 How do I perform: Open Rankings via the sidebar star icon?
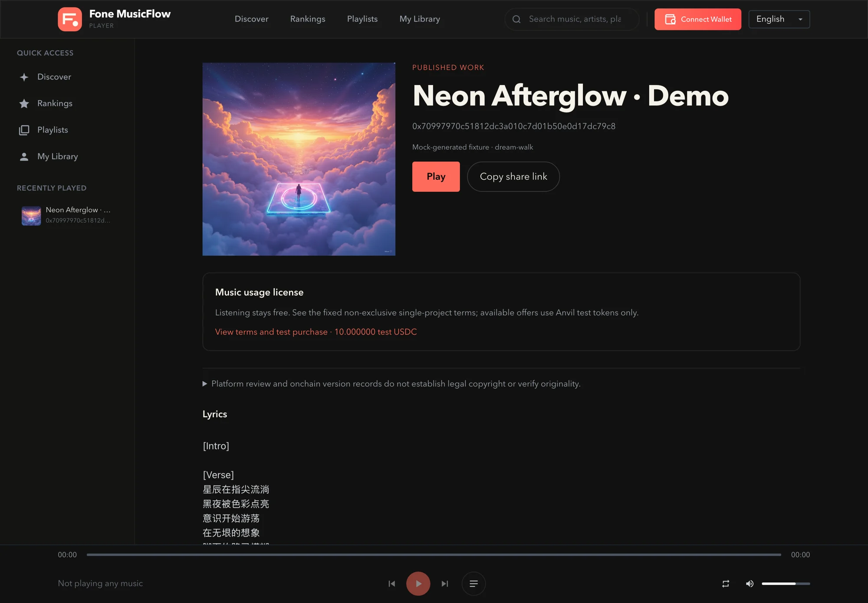click(24, 103)
